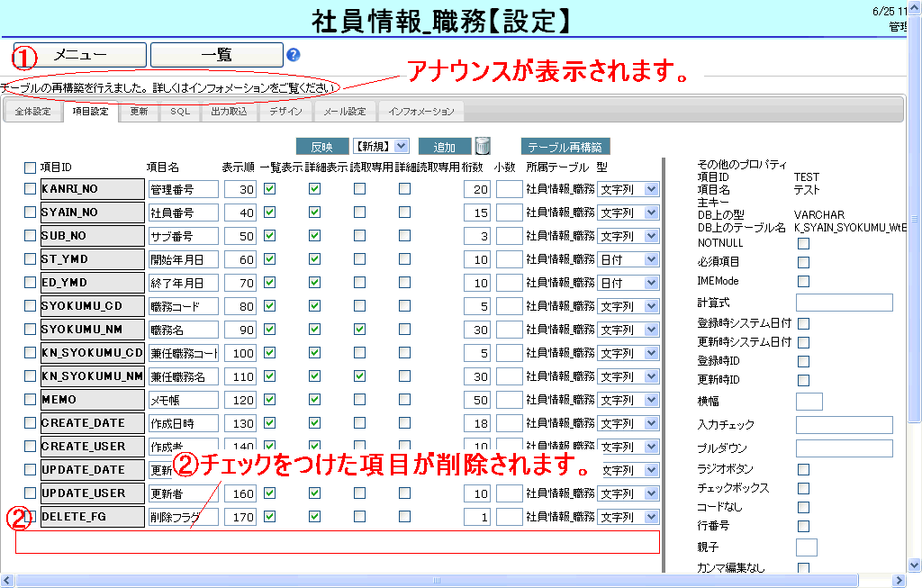Select the インフォメーション tab

[x=421, y=112]
